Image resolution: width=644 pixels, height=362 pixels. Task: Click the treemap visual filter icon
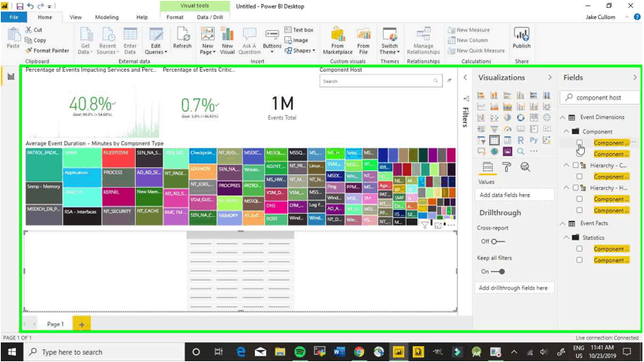[425, 225]
